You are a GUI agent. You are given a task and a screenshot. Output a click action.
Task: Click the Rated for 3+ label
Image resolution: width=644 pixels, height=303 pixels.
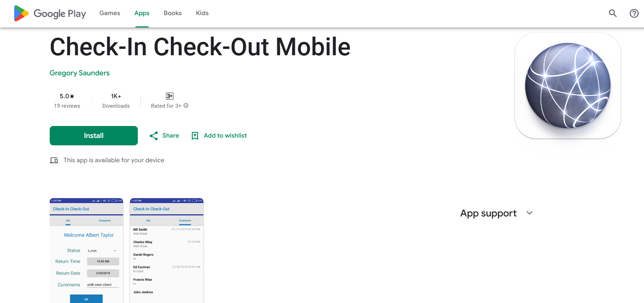166,106
